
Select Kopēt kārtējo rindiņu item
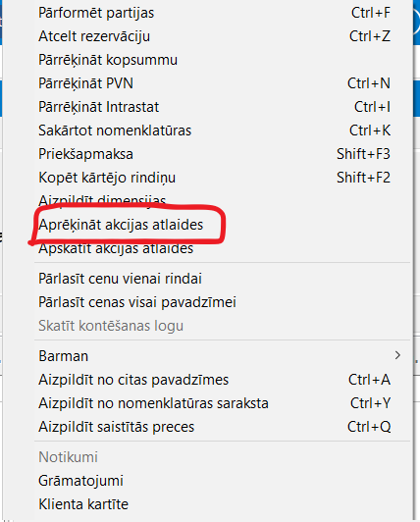223,178
